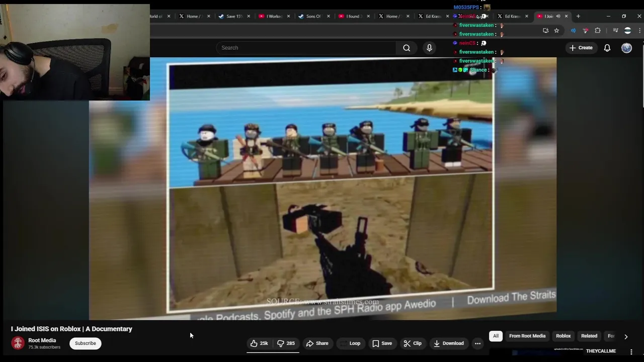Click the install app icon in address bar
The width and height of the screenshot is (644, 362).
(x=545, y=31)
